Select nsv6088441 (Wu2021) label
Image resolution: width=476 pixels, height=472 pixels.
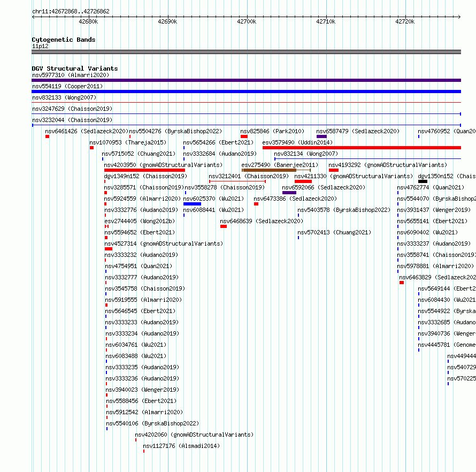point(213,210)
